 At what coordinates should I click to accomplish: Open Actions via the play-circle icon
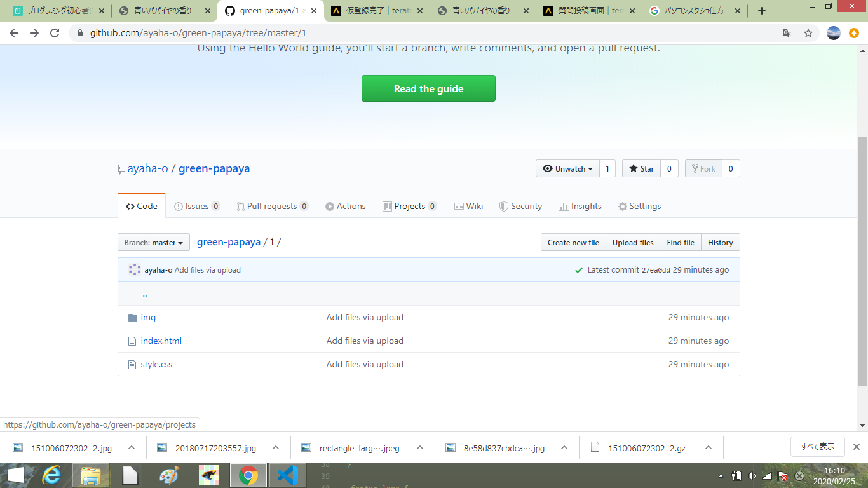pos(329,205)
